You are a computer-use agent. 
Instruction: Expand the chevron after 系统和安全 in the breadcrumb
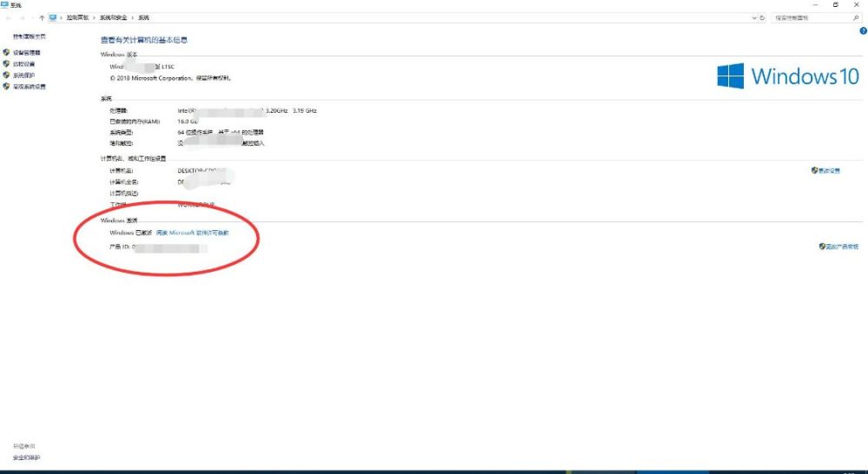(x=133, y=17)
